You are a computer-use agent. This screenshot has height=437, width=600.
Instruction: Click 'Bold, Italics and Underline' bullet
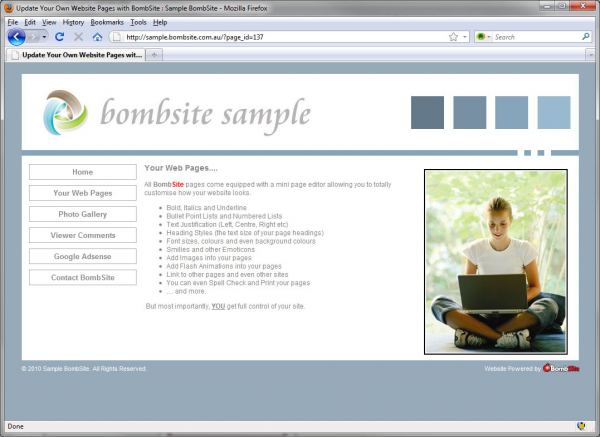(x=207, y=208)
